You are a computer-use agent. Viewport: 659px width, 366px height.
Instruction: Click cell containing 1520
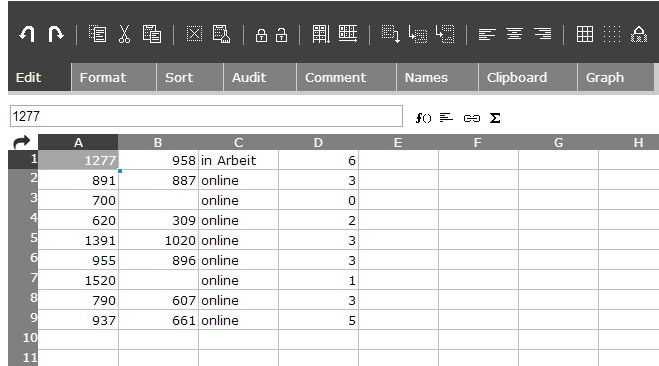pyautogui.click(x=78, y=279)
